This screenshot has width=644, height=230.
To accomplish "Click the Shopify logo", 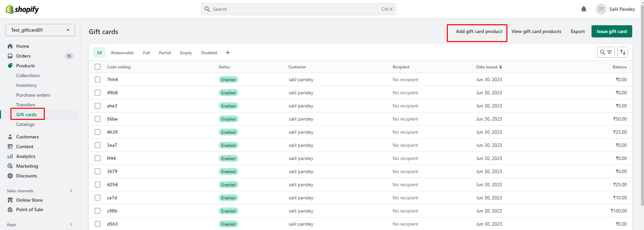I will (22, 9).
